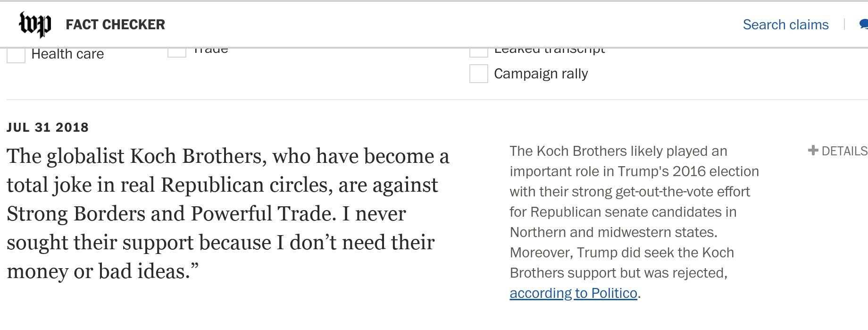Click the Leaked transcript label
This screenshot has height=330, width=868.
pyautogui.click(x=549, y=50)
